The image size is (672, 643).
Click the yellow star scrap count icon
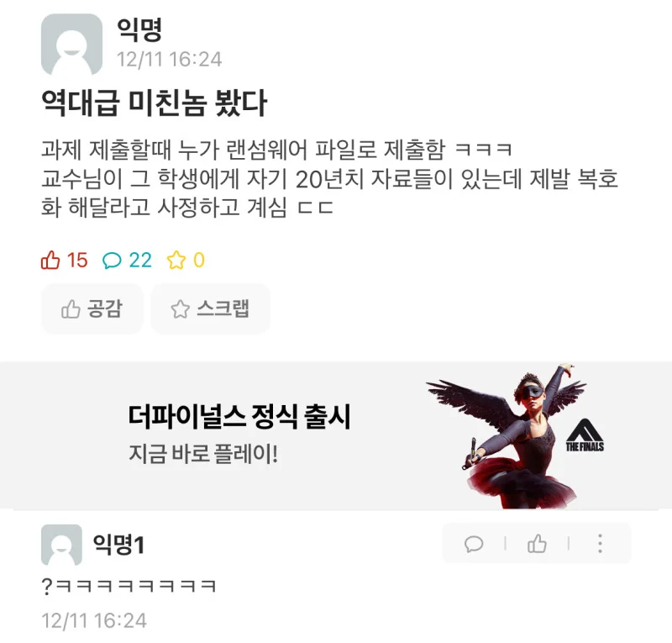[x=176, y=260]
